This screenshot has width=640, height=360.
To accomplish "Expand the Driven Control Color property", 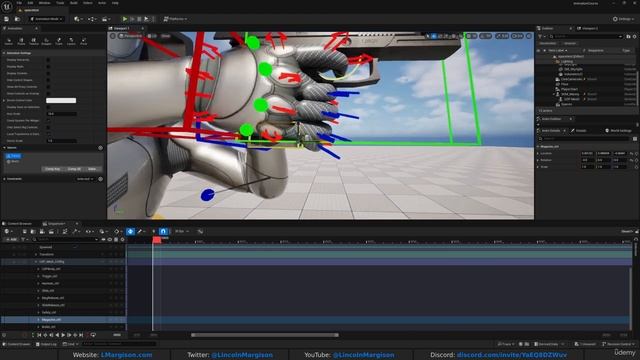I will coord(4,100).
